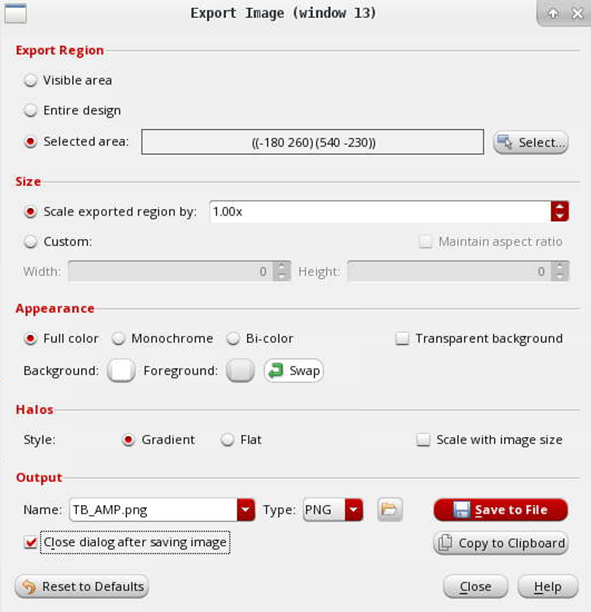The width and height of the screenshot is (591, 612).
Task: Select Bi-color appearance
Action: point(233,338)
